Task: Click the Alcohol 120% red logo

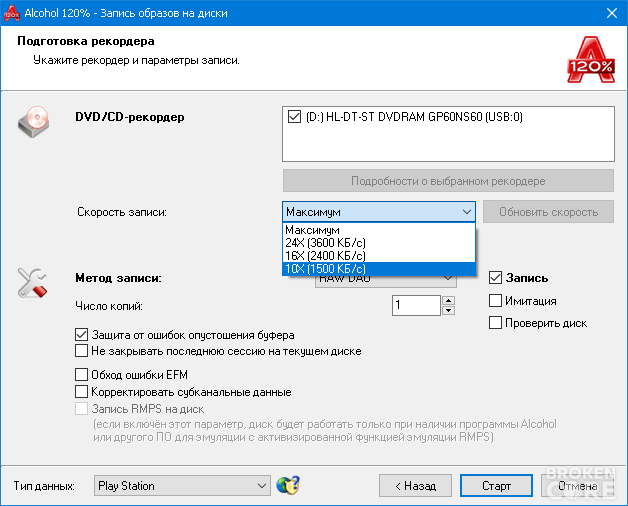Action: tap(591, 60)
